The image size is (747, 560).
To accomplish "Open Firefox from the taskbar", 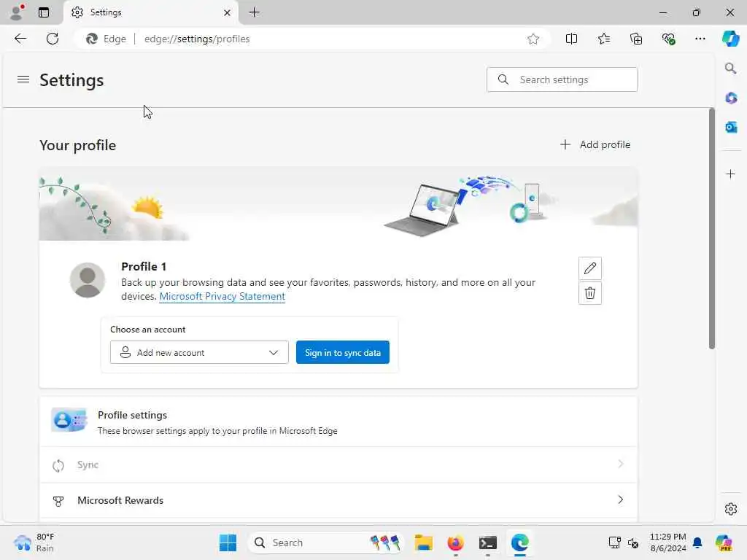I will point(455,542).
